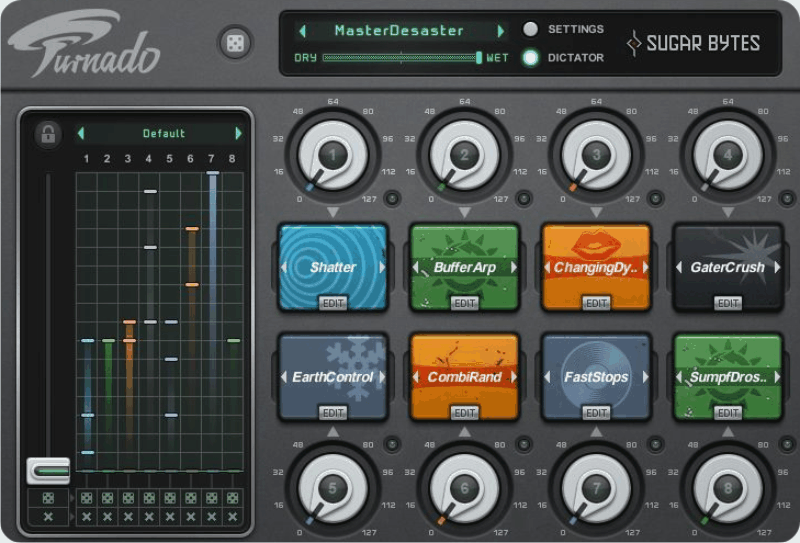Select previous preset before MasterDesaster
The width and height of the screenshot is (800, 543).
pyautogui.click(x=304, y=31)
